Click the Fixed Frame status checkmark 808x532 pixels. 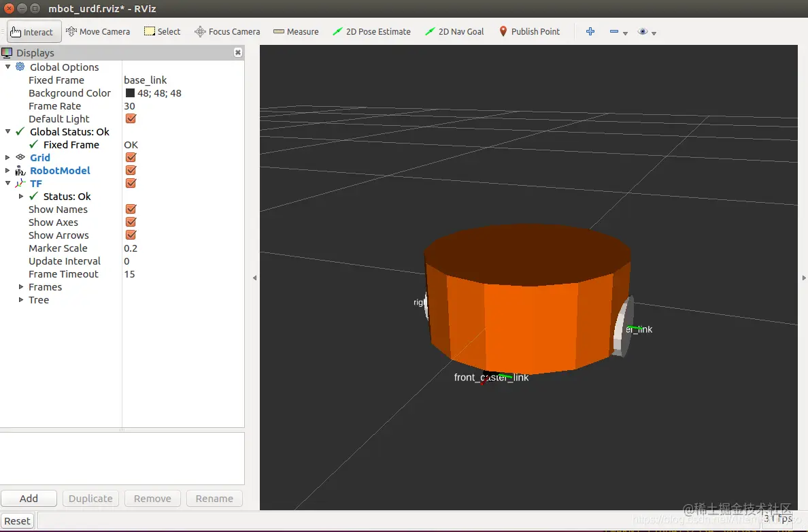(x=33, y=144)
